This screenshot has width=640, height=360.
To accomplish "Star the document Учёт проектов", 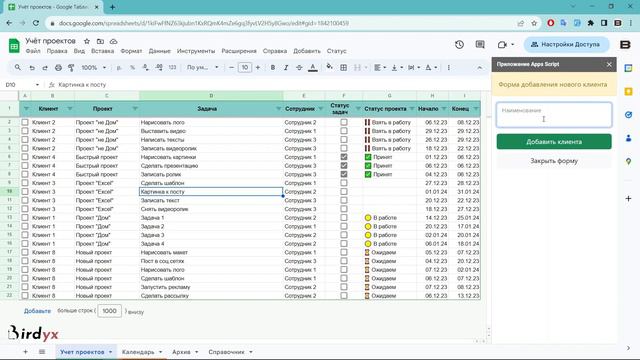I will tap(87, 41).
